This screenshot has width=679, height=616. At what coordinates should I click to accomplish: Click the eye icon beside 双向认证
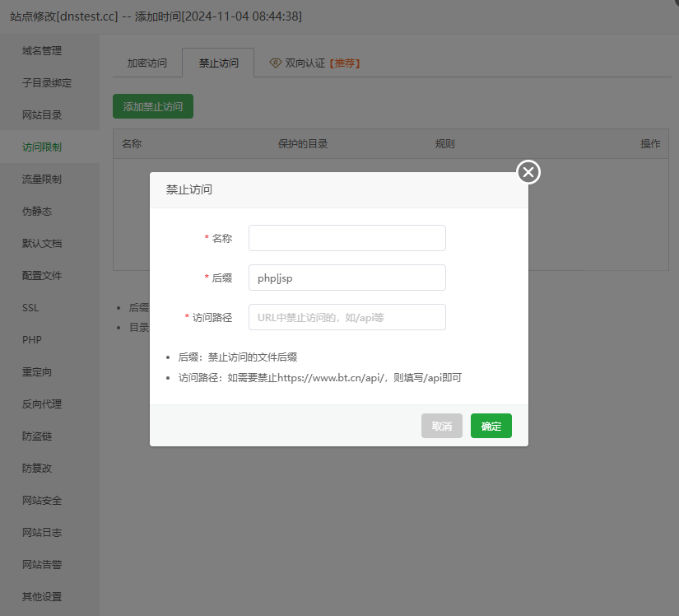click(274, 62)
